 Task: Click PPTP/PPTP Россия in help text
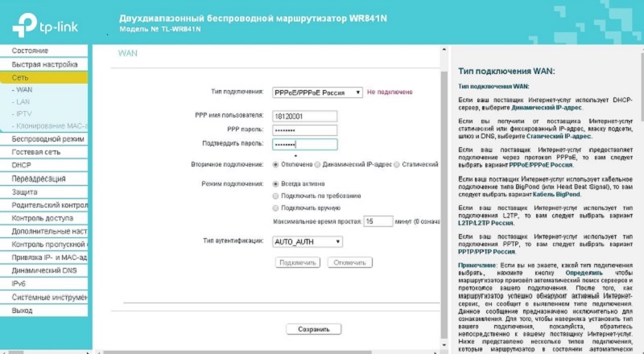pos(486,252)
